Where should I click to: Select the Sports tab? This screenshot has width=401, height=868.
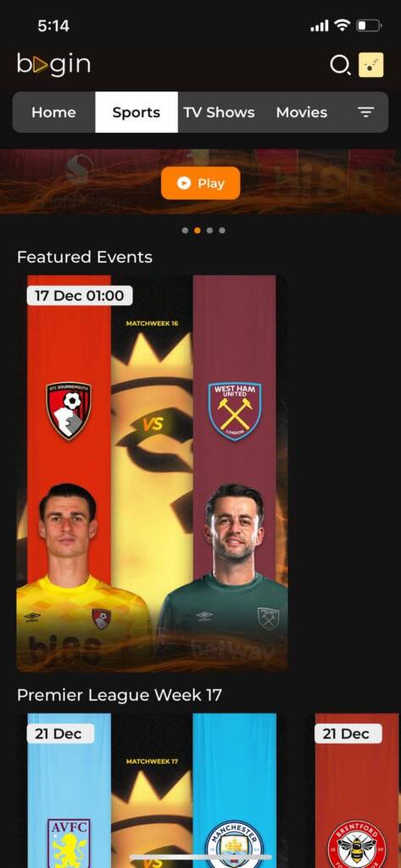pyautogui.click(x=136, y=113)
